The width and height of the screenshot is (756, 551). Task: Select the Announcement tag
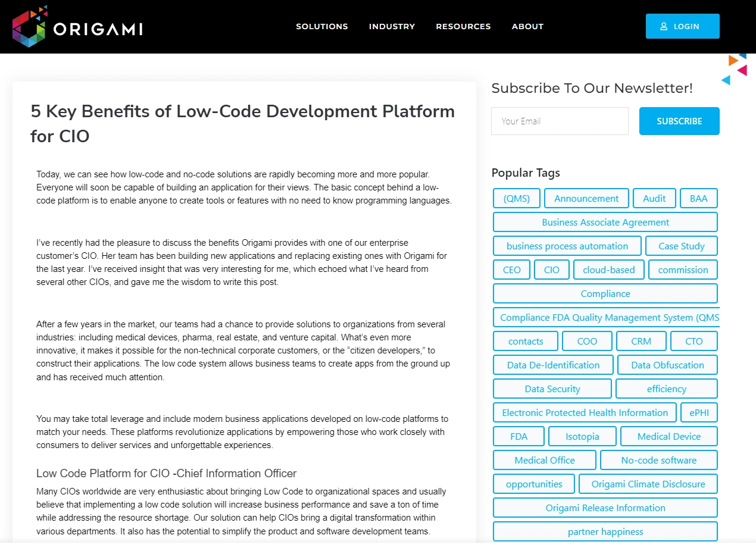click(586, 198)
